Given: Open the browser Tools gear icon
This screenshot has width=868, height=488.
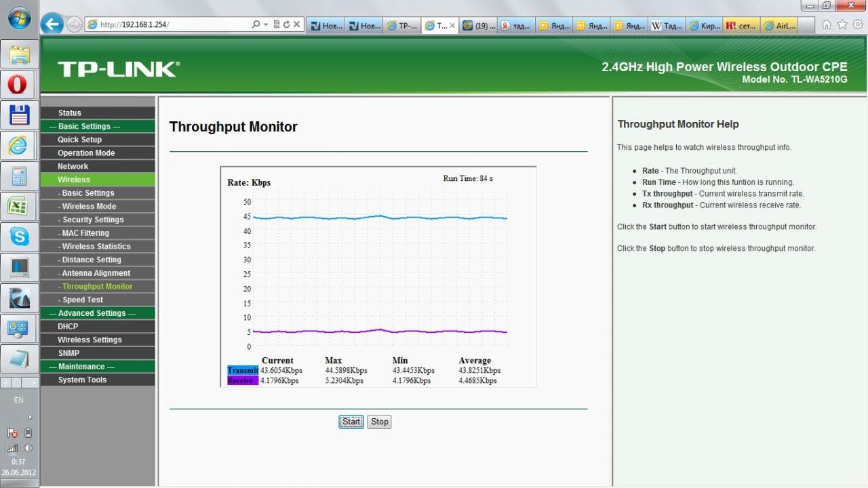Looking at the screenshot, I should (858, 24).
